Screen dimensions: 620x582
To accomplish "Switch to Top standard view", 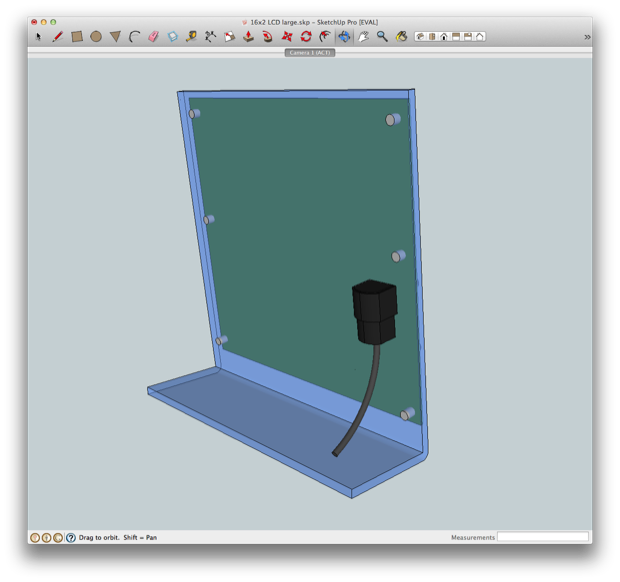I will (x=432, y=37).
